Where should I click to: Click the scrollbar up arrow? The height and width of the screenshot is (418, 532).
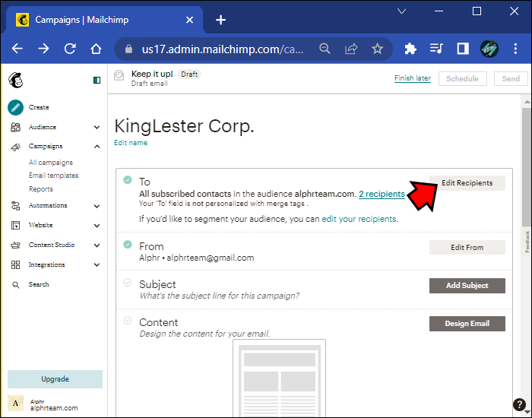[x=527, y=101]
